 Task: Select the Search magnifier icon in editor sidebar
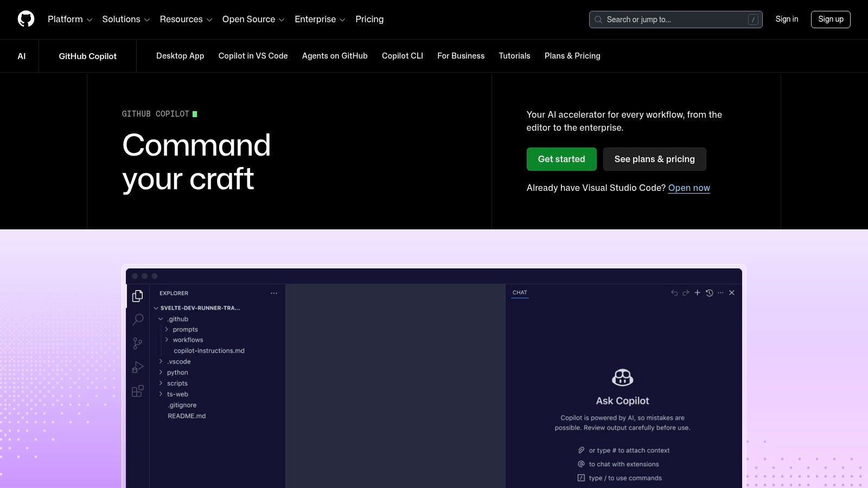pos(138,319)
